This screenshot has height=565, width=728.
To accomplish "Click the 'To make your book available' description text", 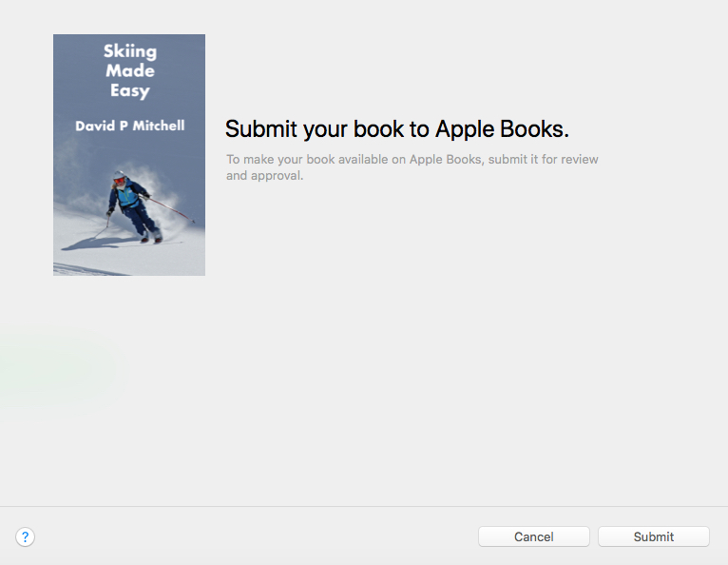I will click(412, 167).
